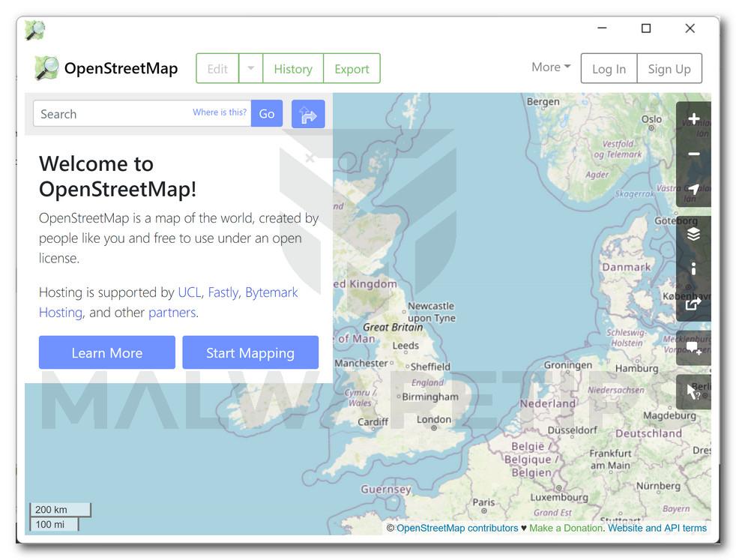Click the Nederland label on the map

point(547,403)
